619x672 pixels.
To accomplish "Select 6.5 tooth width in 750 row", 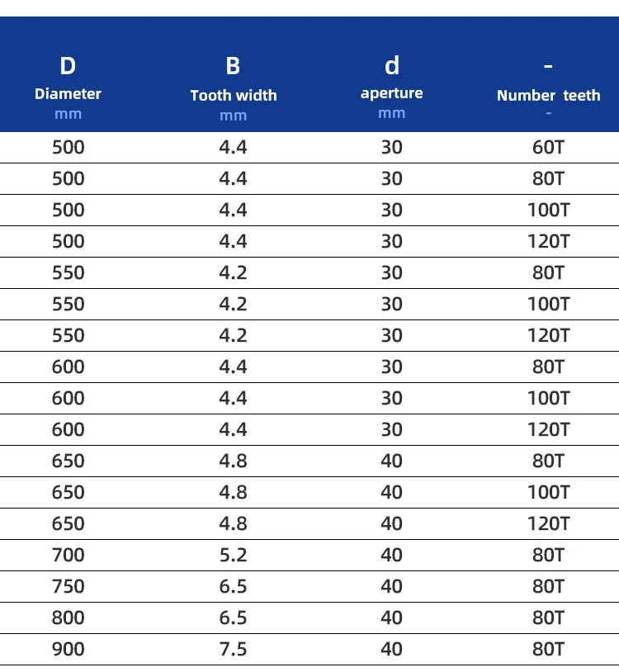I will [234, 586].
